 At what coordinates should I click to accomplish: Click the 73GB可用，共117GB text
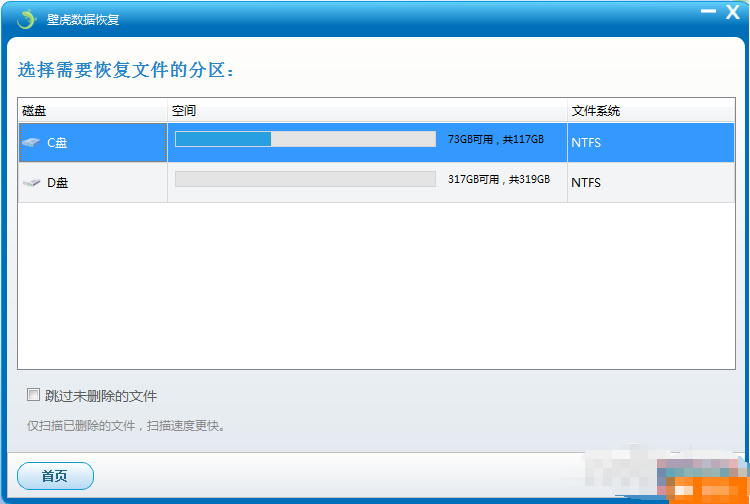click(x=496, y=139)
